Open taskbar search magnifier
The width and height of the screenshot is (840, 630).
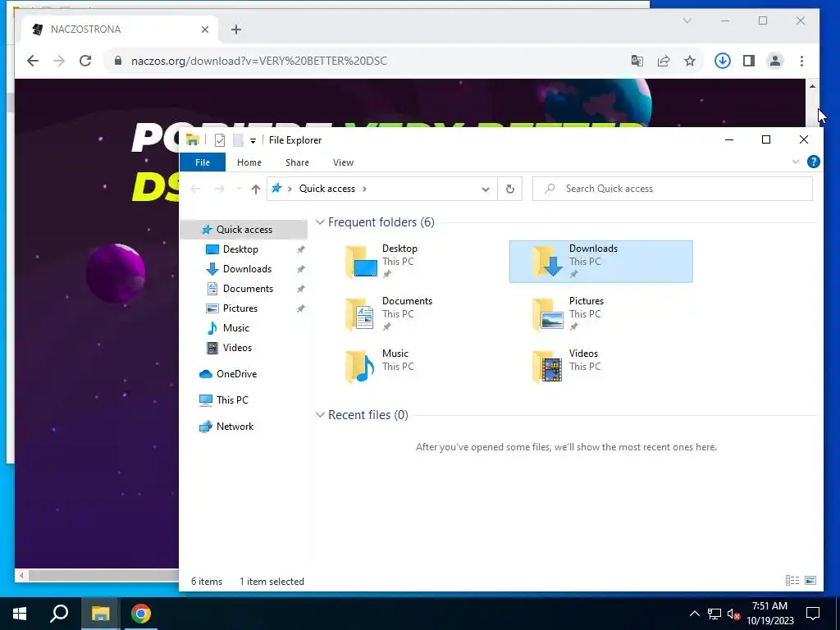(59, 614)
